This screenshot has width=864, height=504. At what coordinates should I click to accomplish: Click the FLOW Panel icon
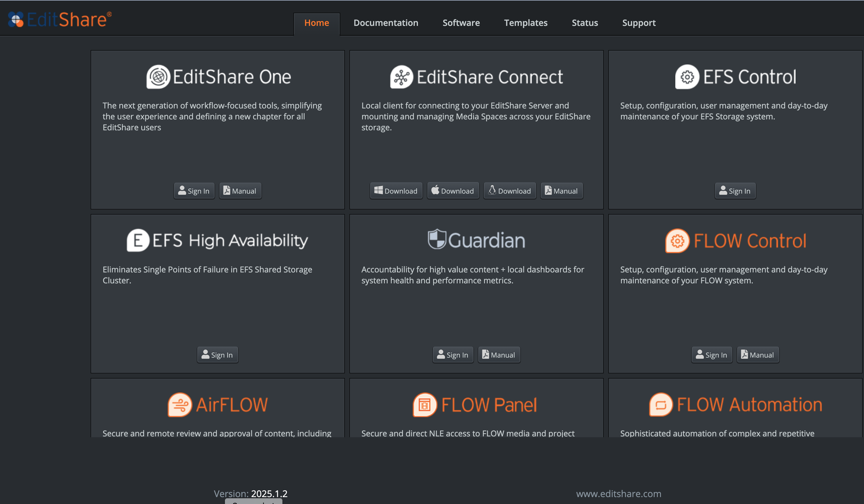tap(425, 405)
